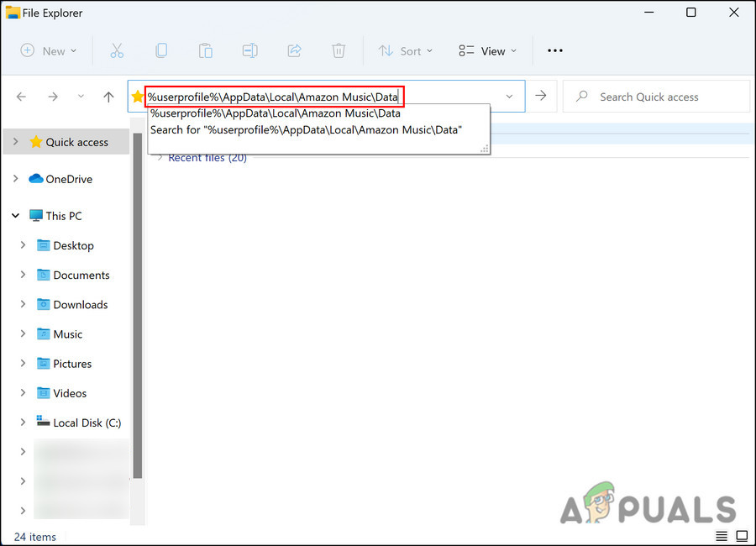Click the Go-to arrow beside address bar
756x546 pixels.
pos(541,96)
